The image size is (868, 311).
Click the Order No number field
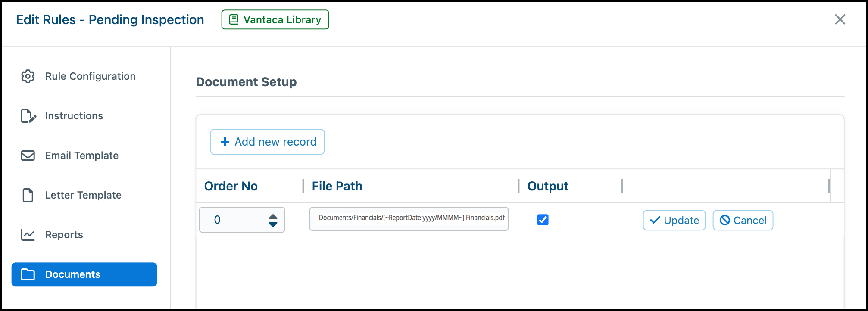(242, 220)
